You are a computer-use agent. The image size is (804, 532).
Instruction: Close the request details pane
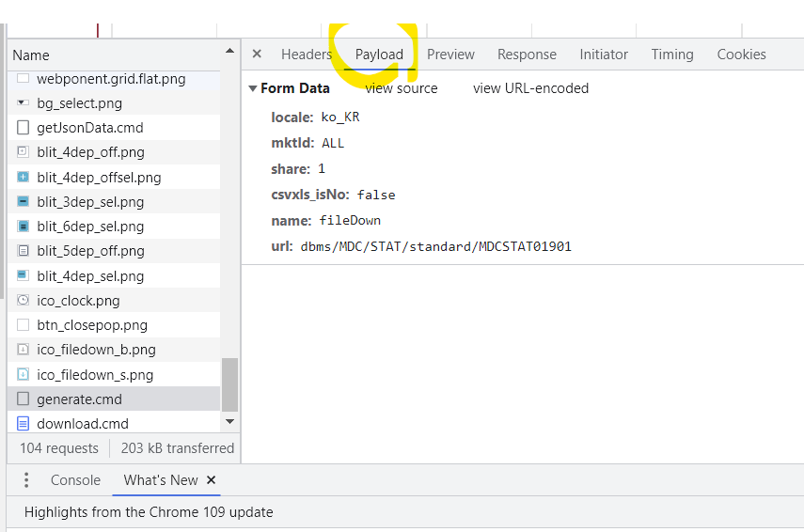(x=258, y=54)
